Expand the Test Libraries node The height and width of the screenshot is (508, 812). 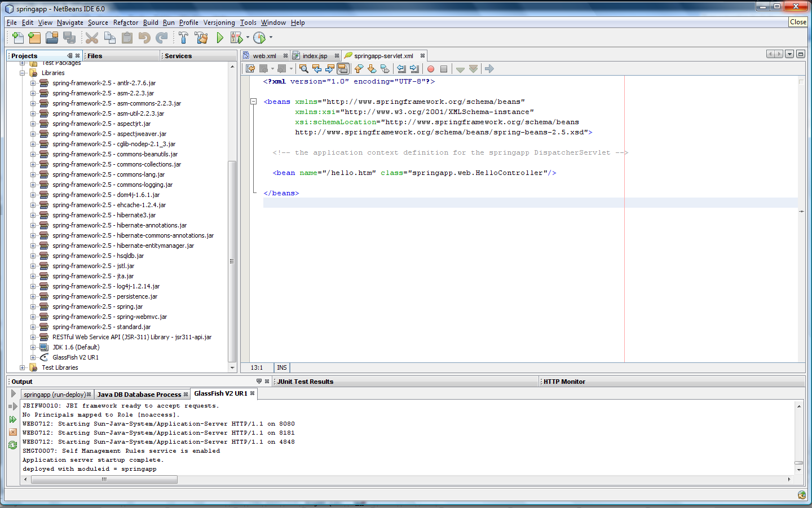(x=23, y=367)
